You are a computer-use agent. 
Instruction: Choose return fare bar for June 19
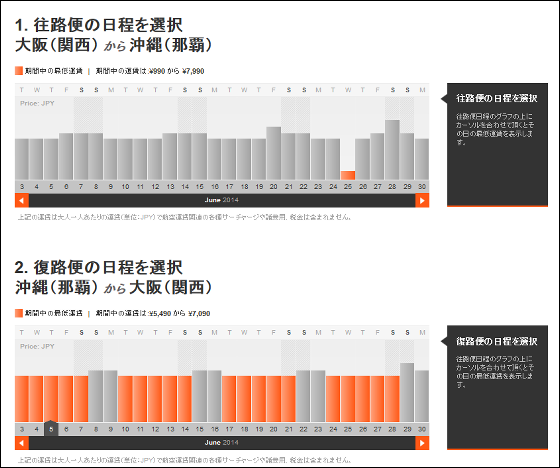[259, 399]
